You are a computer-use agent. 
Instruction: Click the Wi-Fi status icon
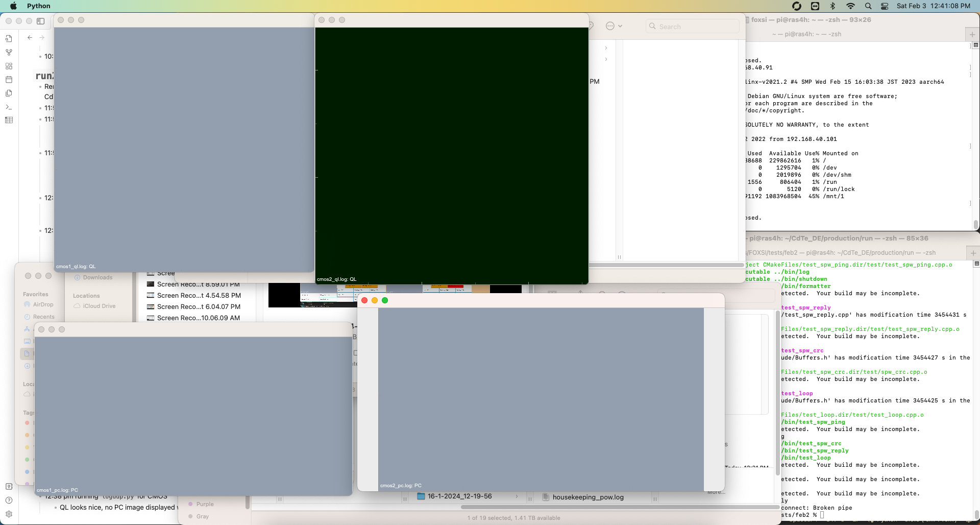[x=850, y=6]
